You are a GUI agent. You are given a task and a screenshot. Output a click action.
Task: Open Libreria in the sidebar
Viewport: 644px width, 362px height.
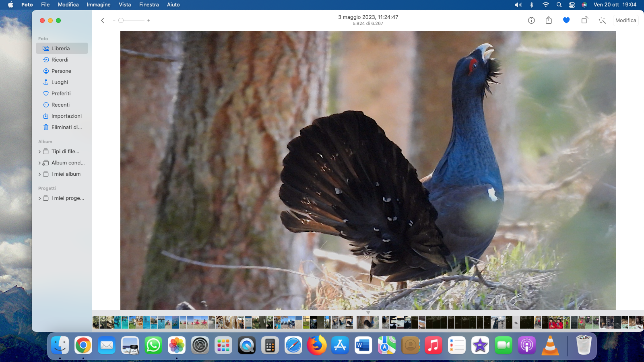pos(62,48)
